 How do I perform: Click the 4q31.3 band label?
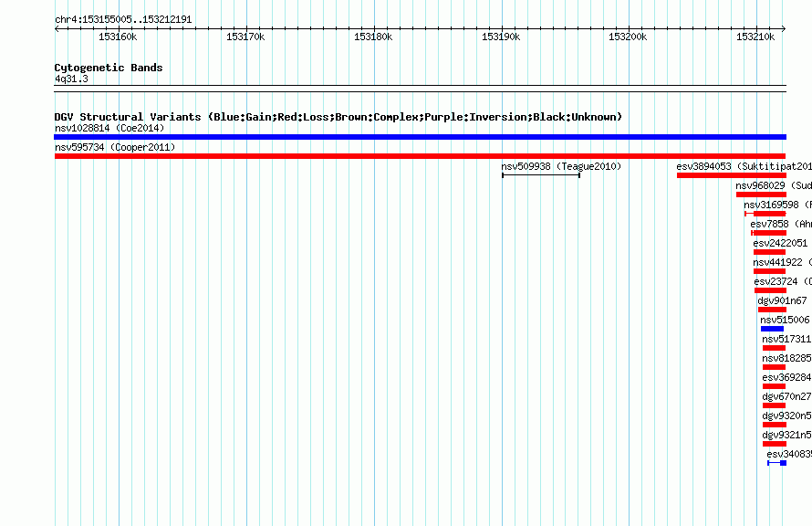71,79
